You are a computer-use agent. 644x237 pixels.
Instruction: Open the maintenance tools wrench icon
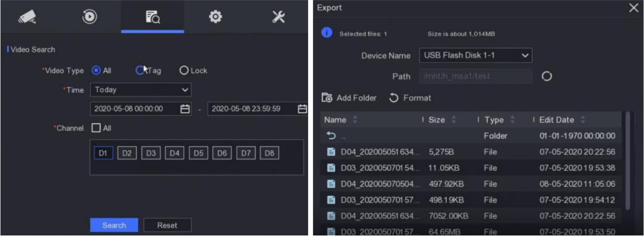pyautogui.click(x=278, y=17)
